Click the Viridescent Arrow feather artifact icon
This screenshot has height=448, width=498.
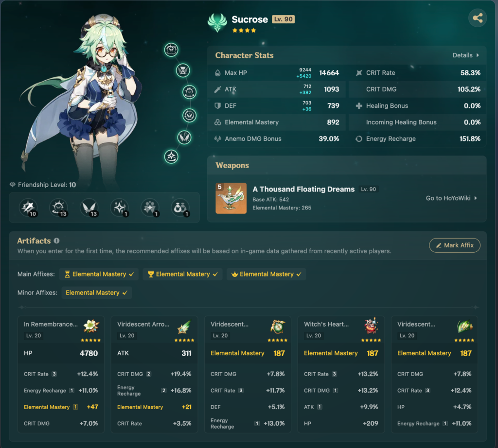[184, 327]
